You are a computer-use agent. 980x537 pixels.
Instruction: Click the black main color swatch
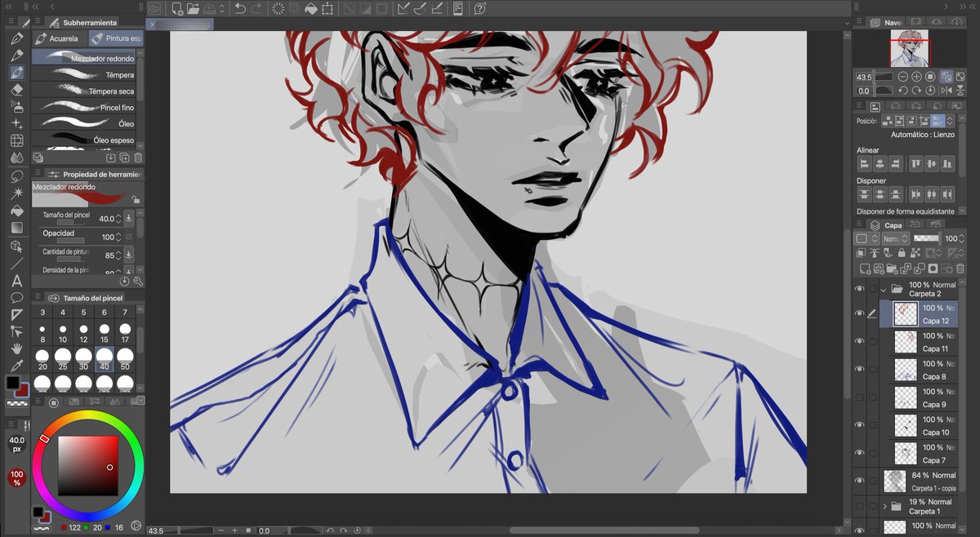pyautogui.click(x=14, y=383)
